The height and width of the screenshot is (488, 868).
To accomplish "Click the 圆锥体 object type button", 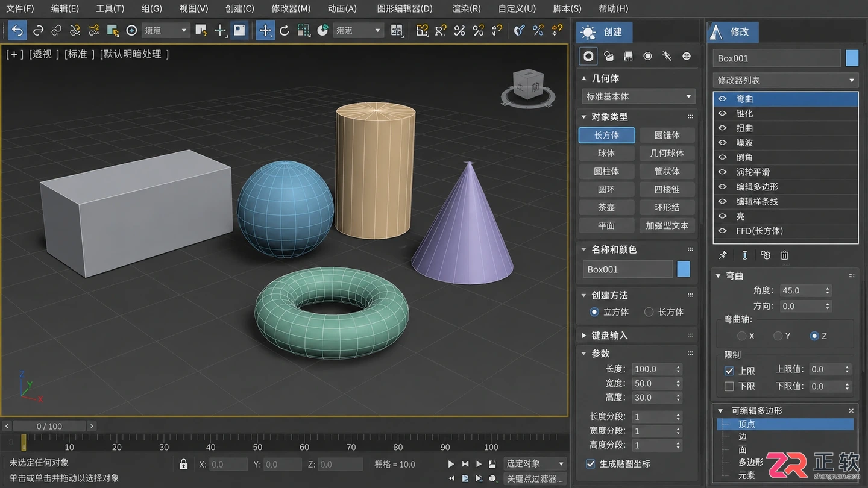I will click(x=667, y=136).
